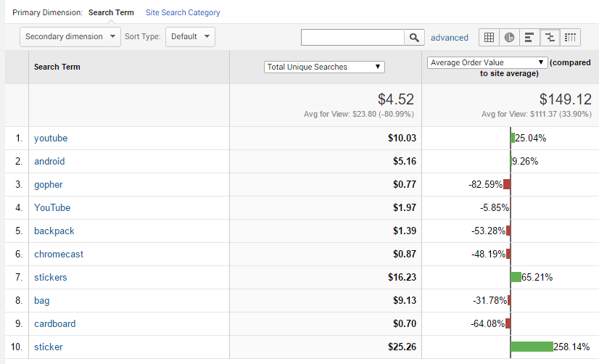Screen dimensions: 599x364
Task: Select the performance bar view icon
Action: tap(529, 38)
